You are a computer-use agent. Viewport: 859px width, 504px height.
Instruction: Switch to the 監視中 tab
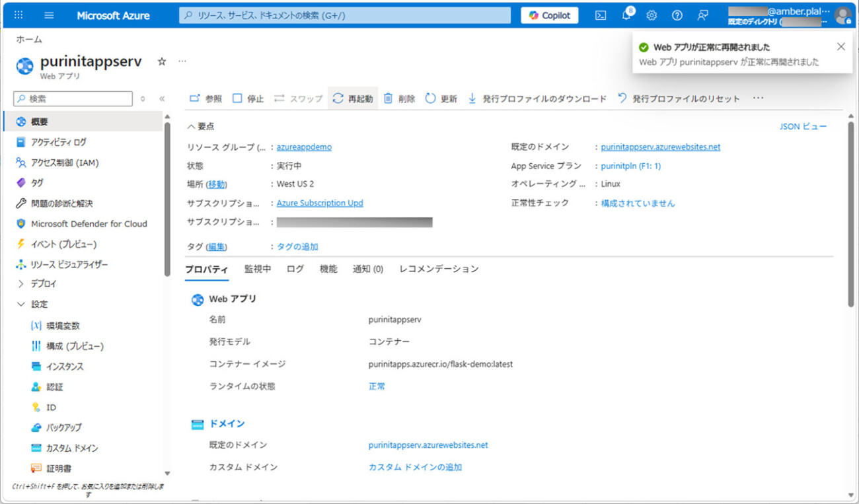point(257,269)
